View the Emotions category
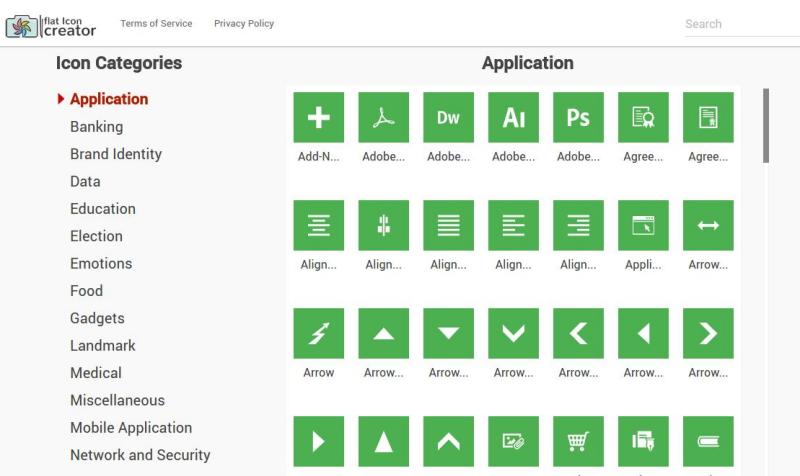 click(101, 263)
